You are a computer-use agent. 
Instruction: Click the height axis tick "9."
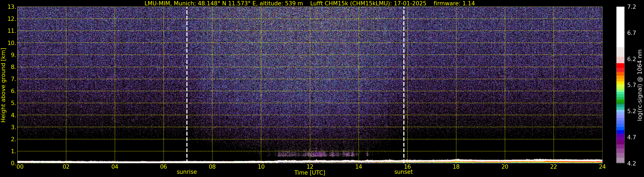pos(13,55)
